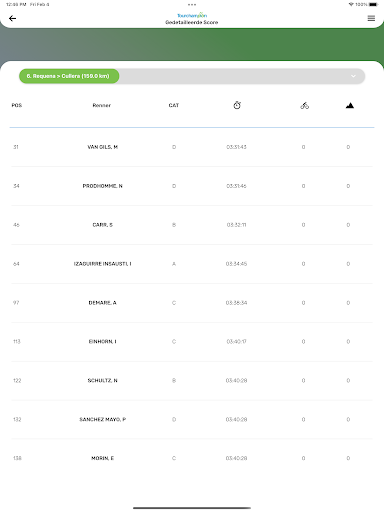Screen dimensions: 384x512
Task: Tap the three-dots multitasking indicator
Action: pos(192,4)
